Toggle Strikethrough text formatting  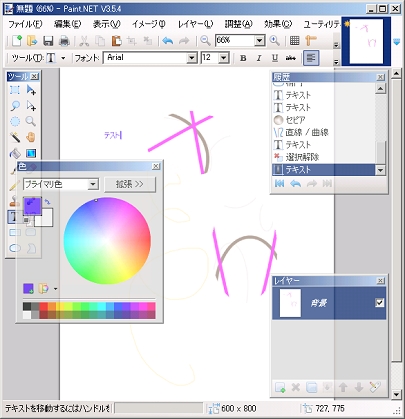tap(291, 58)
